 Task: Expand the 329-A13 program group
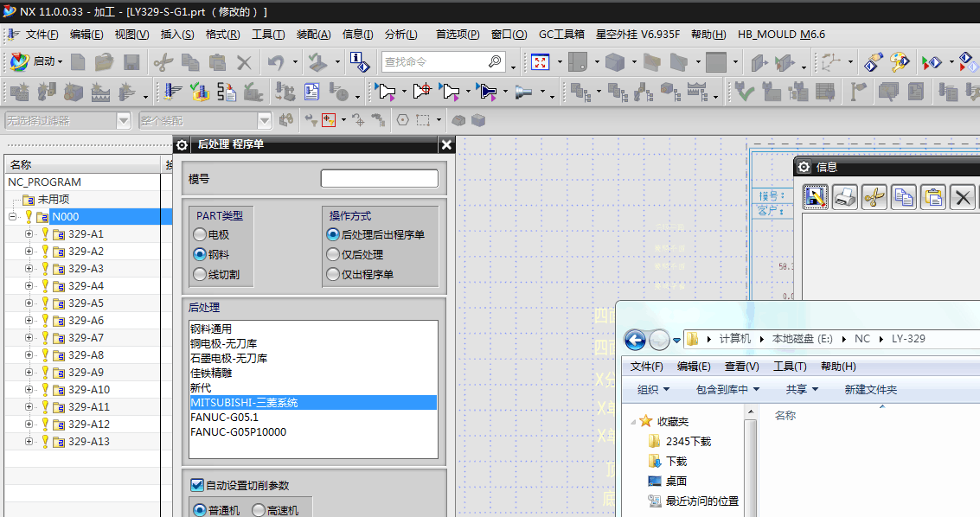point(29,442)
